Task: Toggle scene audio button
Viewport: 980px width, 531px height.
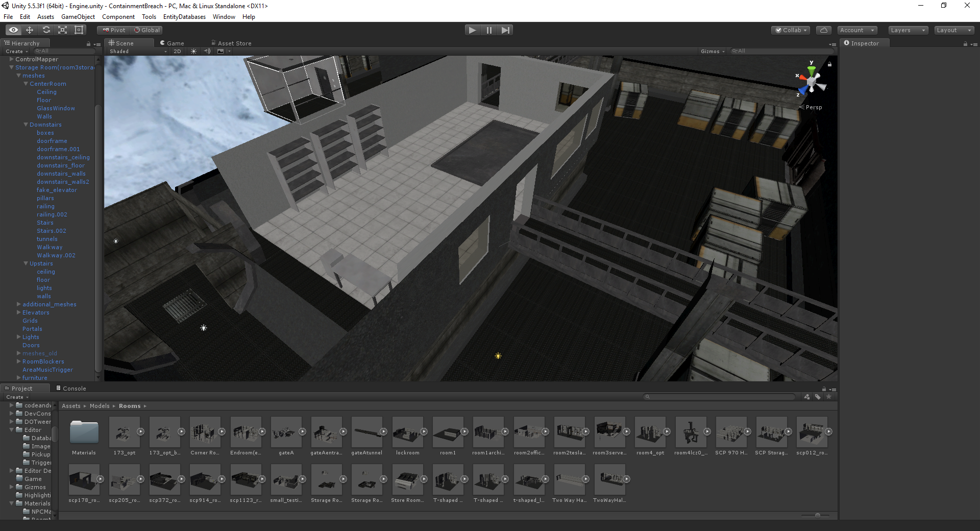Action: point(207,51)
